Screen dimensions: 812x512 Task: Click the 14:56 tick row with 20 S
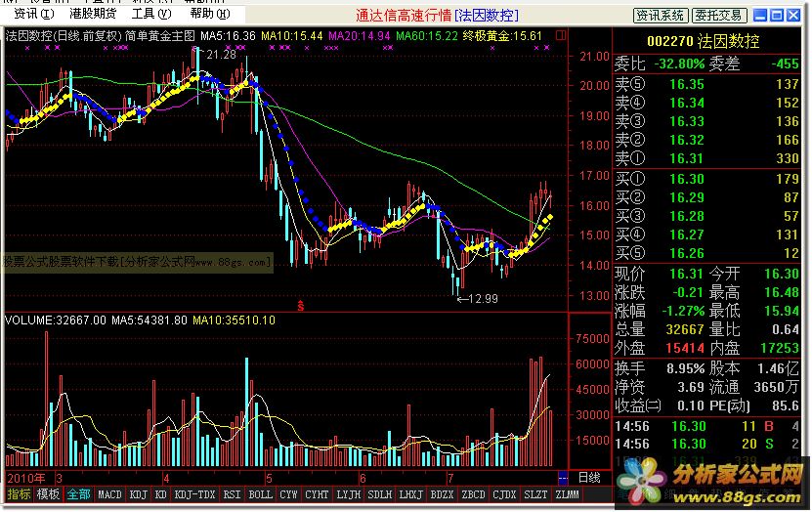point(706,444)
